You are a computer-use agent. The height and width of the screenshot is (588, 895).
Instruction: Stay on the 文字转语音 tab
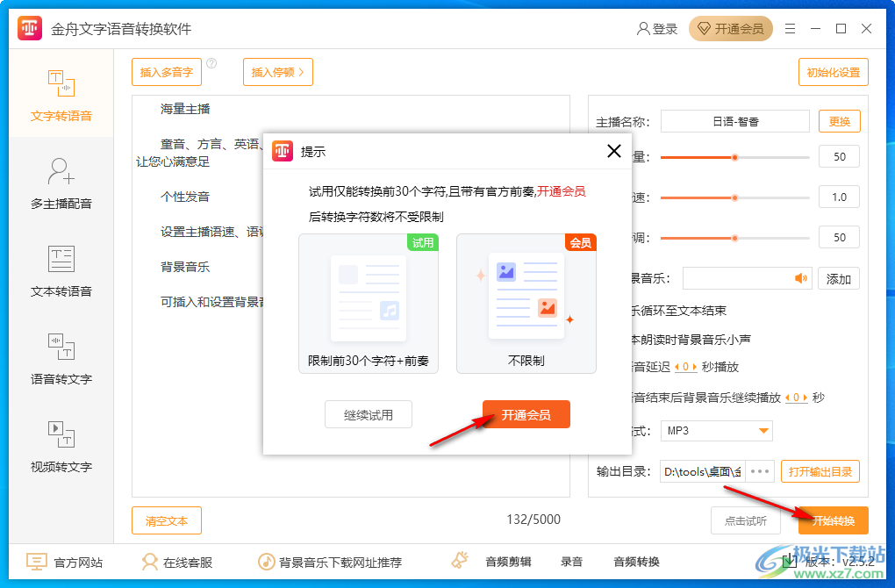(x=61, y=92)
